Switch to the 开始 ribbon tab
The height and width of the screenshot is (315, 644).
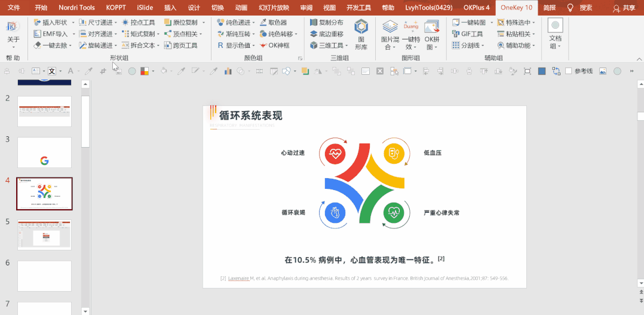click(x=41, y=7)
